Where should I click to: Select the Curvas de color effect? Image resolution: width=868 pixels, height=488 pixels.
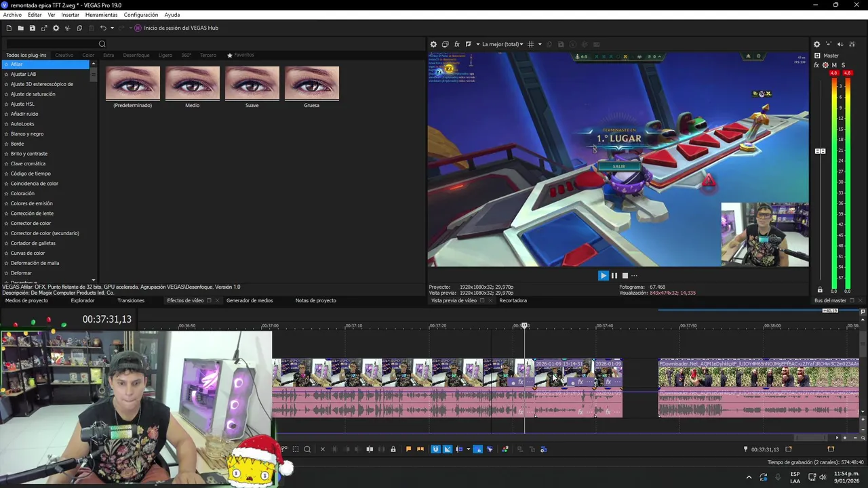click(28, 253)
